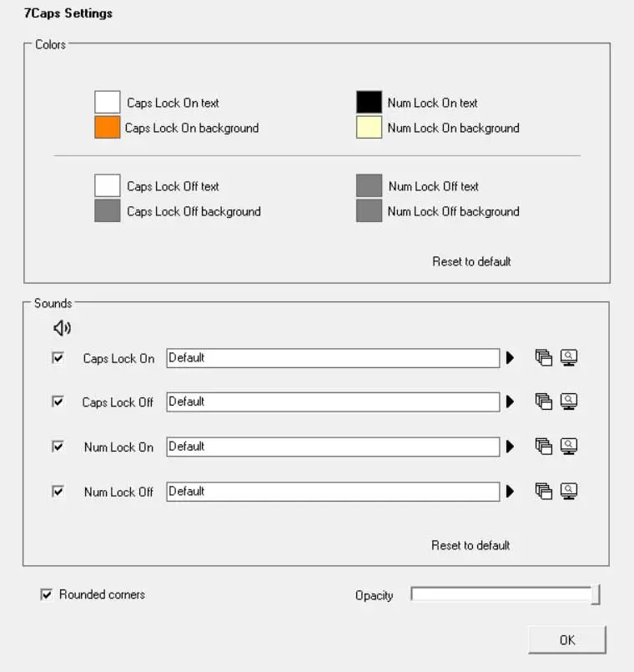The width and height of the screenshot is (634, 672).
Task: Click the Caps Lock Off sound text field
Action: click(x=332, y=402)
